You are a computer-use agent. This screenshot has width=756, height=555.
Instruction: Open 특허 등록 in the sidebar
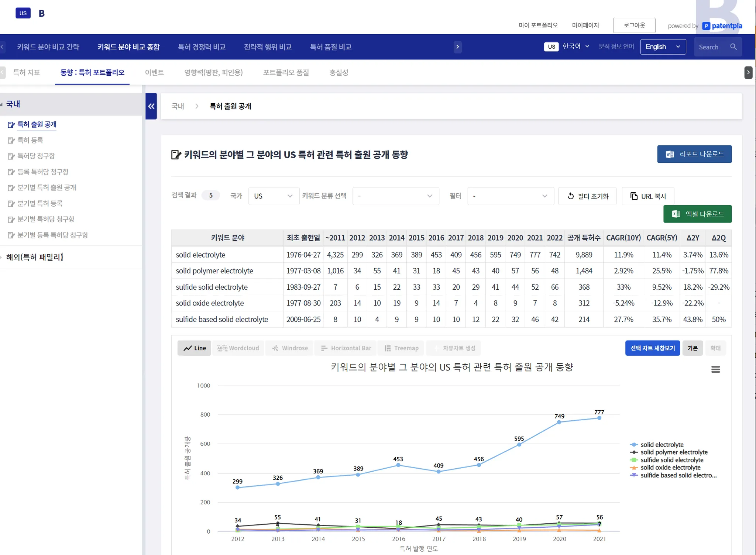[30, 140]
